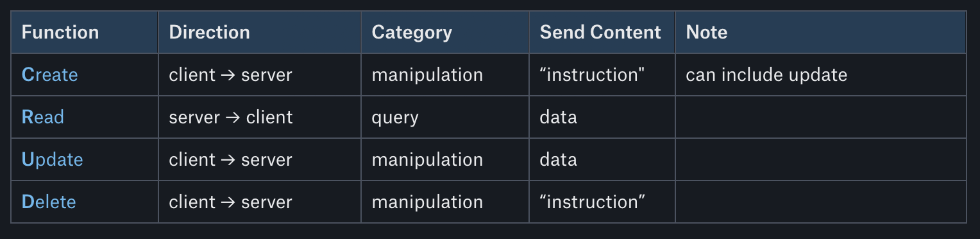Screen dimensions: 980x239
Task: Click the "query" category cell
Action: click(445, 117)
